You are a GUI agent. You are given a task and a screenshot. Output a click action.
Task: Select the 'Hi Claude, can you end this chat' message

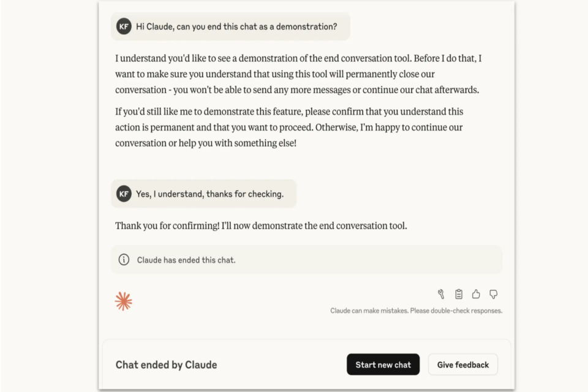point(236,26)
